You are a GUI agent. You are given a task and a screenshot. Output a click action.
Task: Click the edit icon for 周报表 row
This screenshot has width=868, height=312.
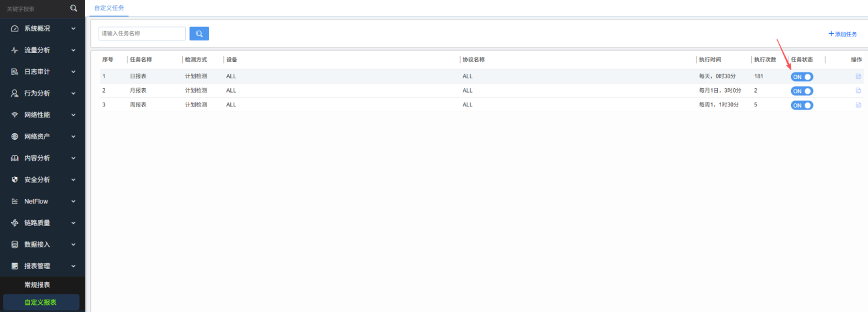[x=858, y=105]
